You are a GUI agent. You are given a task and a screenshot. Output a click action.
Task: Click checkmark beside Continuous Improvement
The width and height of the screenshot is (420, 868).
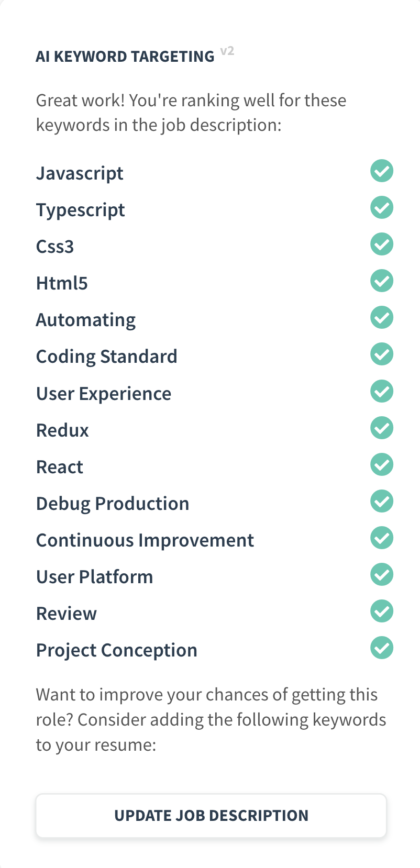tap(382, 538)
